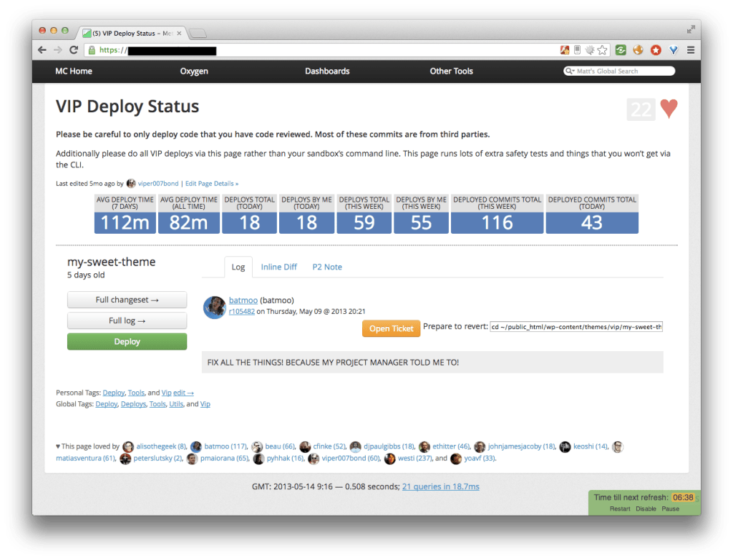733x560 pixels.
Task: Bookmark page with star icon
Action: 603,50
